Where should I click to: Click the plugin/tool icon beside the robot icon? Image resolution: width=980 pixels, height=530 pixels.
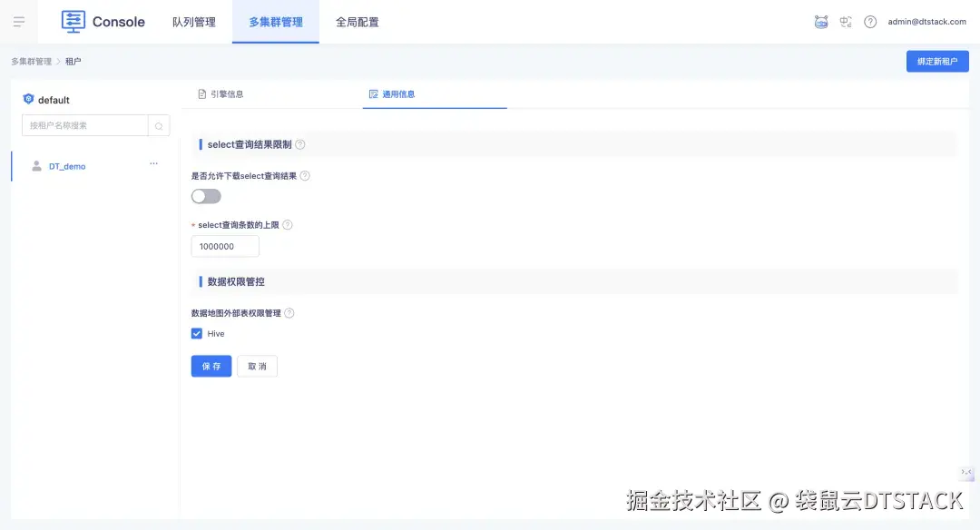(845, 22)
